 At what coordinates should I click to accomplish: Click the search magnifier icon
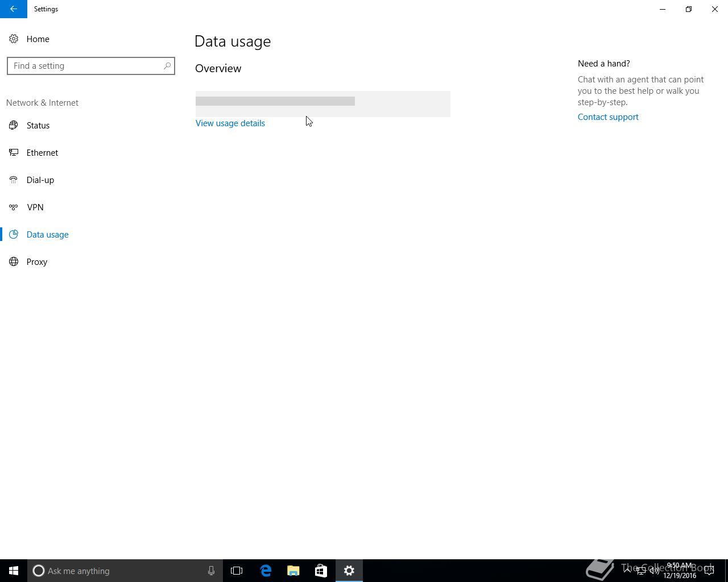click(x=167, y=66)
